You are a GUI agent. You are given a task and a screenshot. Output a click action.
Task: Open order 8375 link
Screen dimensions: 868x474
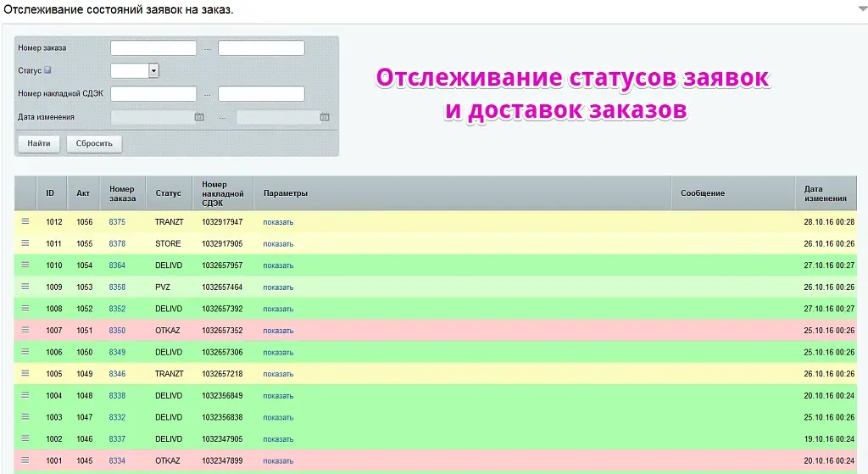(x=117, y=222)
